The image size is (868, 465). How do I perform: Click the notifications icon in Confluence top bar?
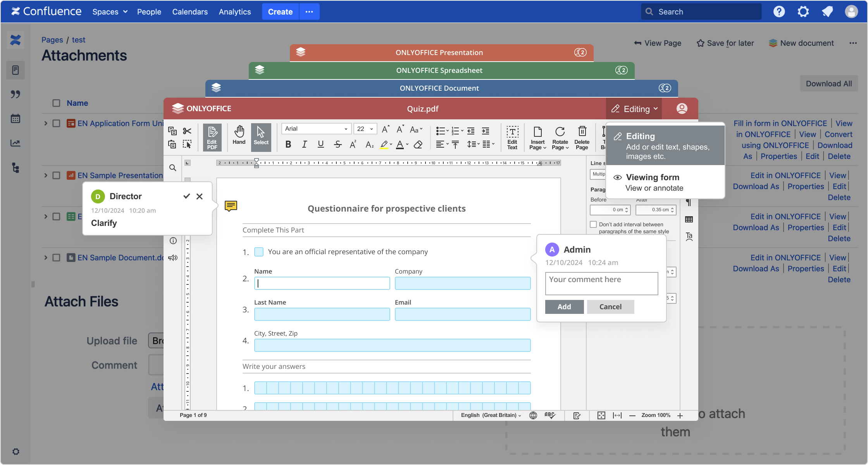(x=827, y=12)
